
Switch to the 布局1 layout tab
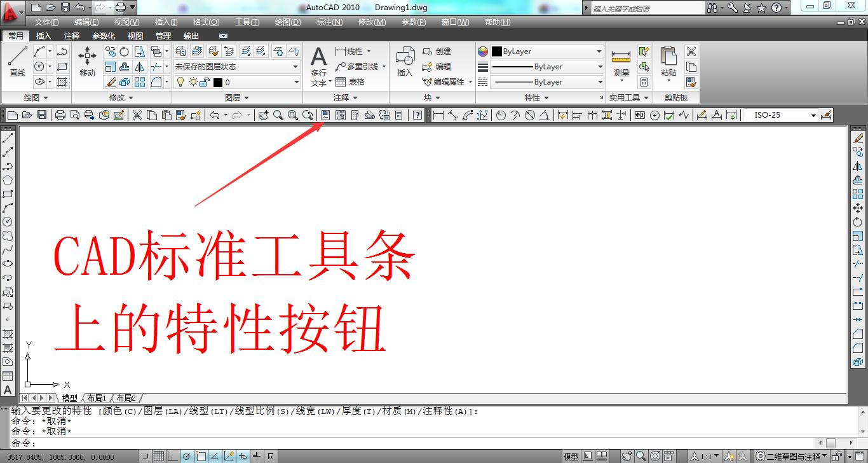click(97, 397)
